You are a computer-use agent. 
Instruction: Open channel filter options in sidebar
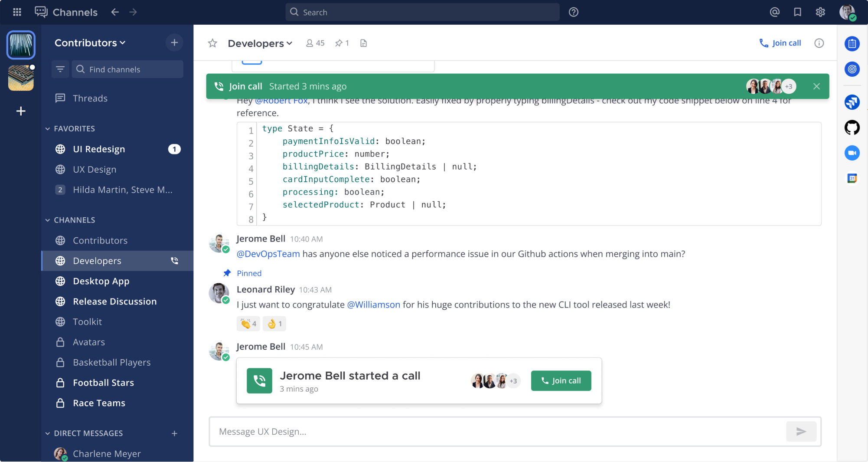(x=60, y=69)
